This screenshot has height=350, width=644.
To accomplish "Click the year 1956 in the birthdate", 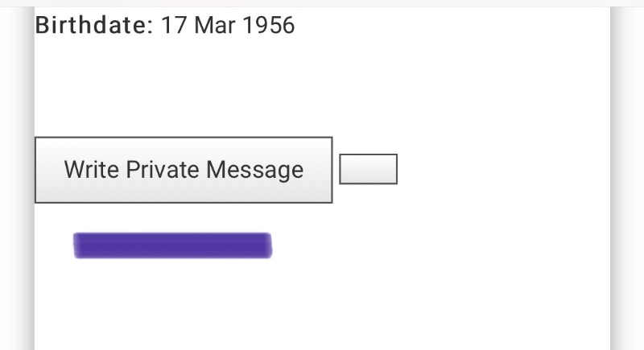I will (268, 26).
